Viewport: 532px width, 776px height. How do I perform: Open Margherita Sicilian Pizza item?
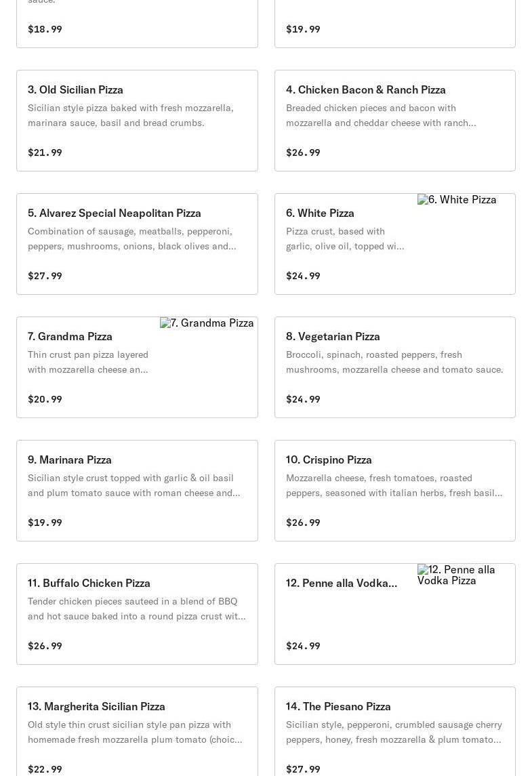coord(96,706)
